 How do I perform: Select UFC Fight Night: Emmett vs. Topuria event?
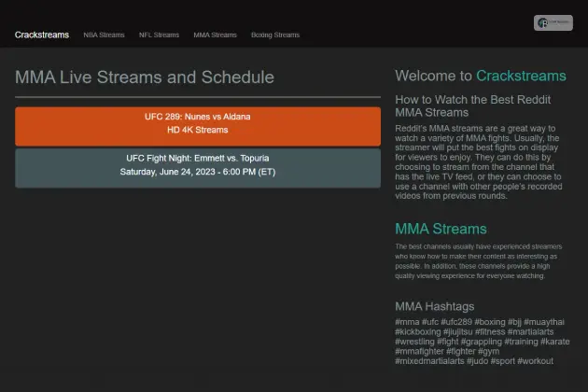198,165
